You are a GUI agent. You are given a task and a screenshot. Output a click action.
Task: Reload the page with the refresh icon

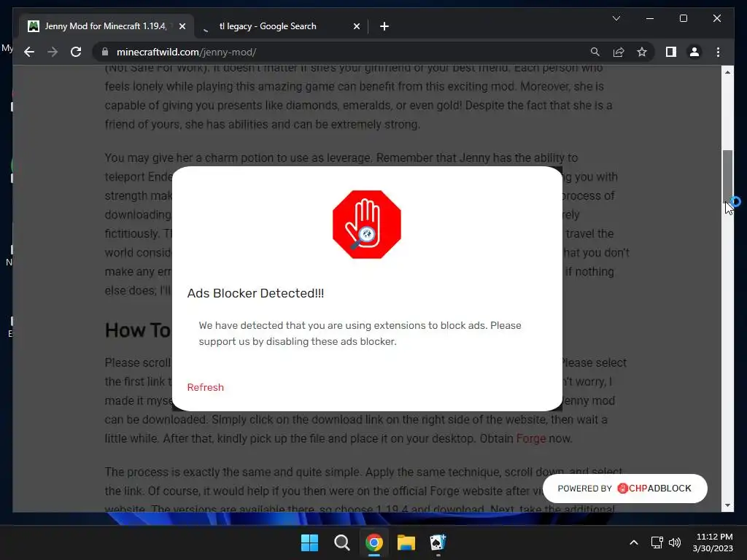[x=76, y=52]
